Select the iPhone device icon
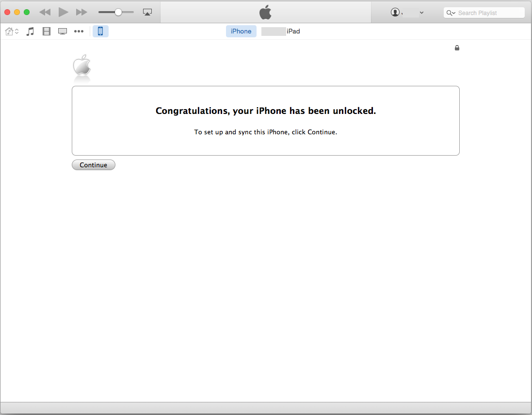 pos(100,31)
